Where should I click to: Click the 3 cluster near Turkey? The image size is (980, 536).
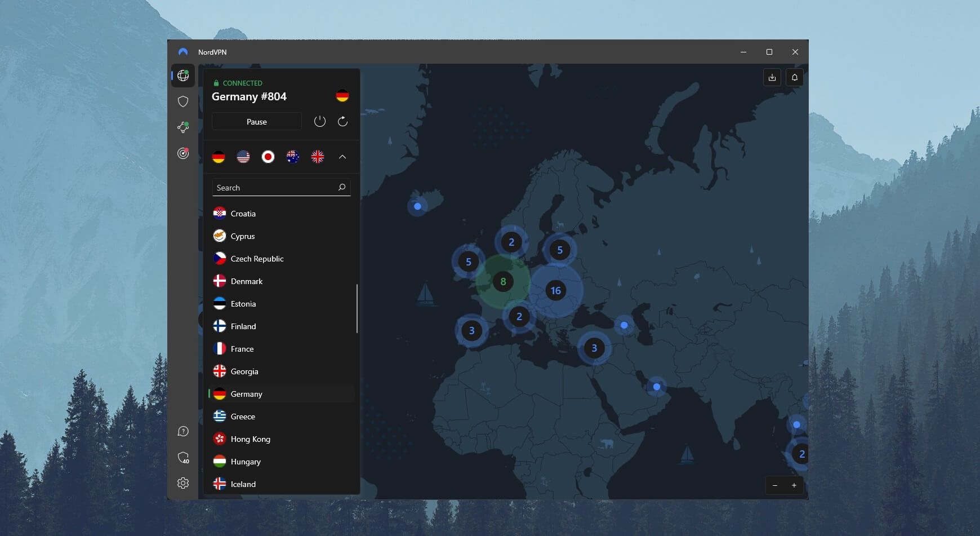[x=594, y=348]
